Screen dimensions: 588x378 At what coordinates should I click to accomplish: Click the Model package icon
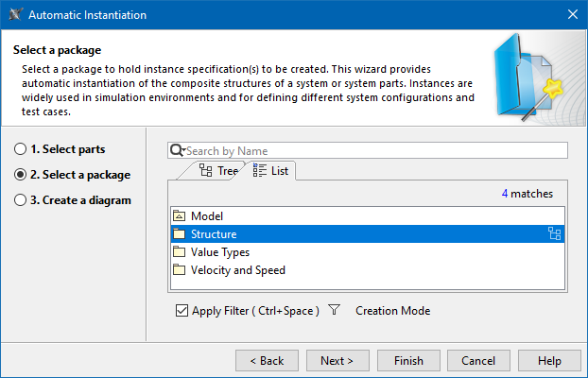(x=180, y=216)
